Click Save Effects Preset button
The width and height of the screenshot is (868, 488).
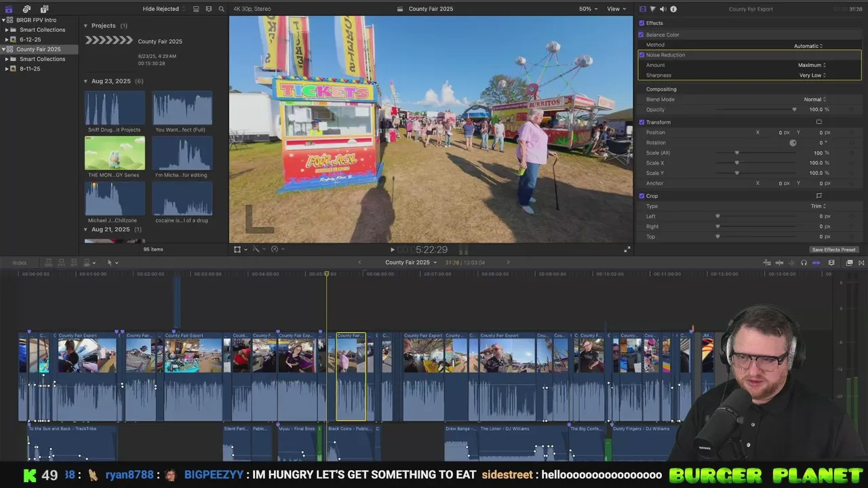pos(833,249)
